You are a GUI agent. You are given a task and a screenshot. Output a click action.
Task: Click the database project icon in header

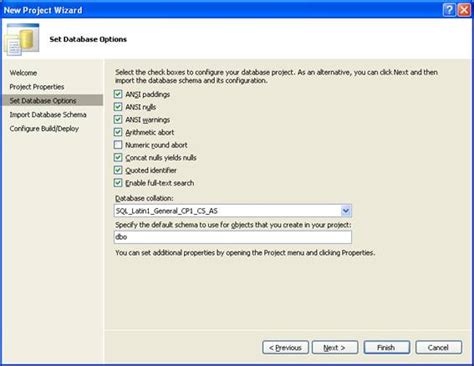22,39
